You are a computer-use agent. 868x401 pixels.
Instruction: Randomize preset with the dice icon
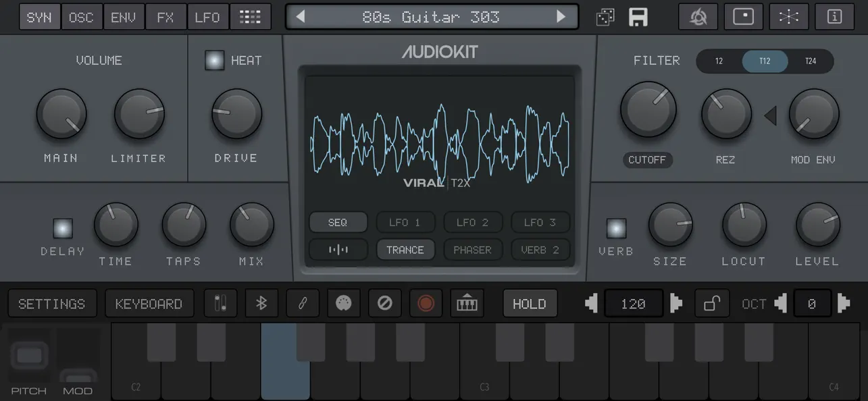(x=605, y=18)
